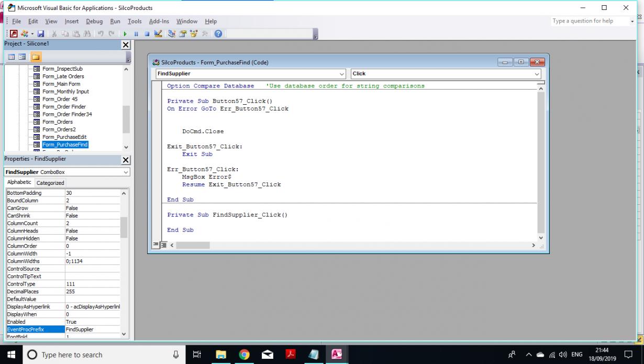Viewport: 644px width, 364px height.
Task: Select Form_PurchaseFind in the project tree
Action: [65, 145]
